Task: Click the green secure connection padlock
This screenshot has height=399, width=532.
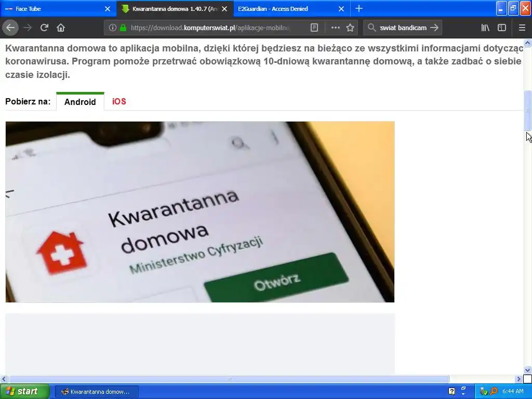Action: pyautogui.click(x=123, y=28)
